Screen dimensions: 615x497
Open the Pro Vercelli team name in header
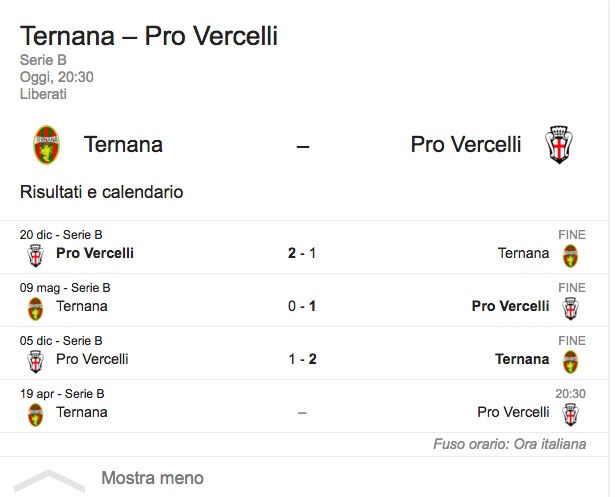click(x=466, y=145)
